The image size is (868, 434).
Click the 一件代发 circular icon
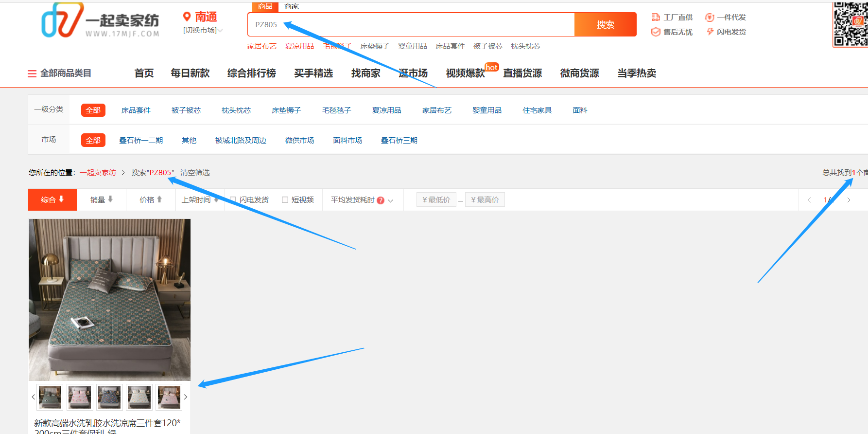coord(710,18)
